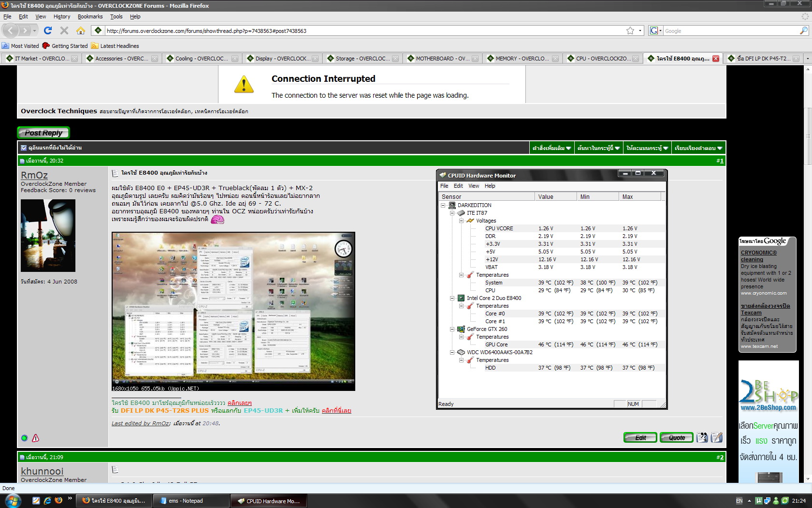Click the Overclock Techniques forum heading
Screen dimensions: 812x508
(59, 111)
